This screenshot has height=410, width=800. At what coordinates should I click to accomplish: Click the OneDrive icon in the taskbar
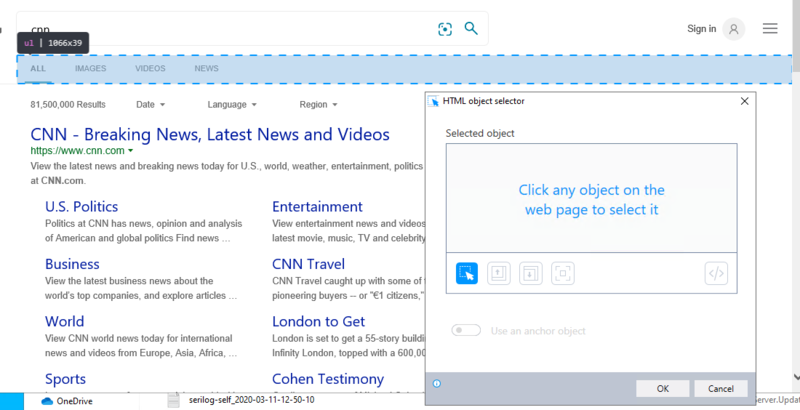click(46, 401)
